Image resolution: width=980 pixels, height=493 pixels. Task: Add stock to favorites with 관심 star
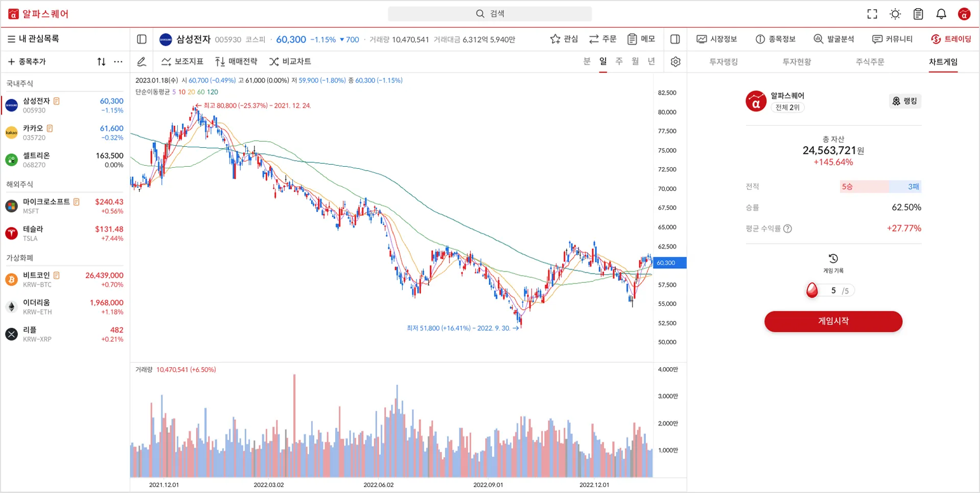[564, 39]
